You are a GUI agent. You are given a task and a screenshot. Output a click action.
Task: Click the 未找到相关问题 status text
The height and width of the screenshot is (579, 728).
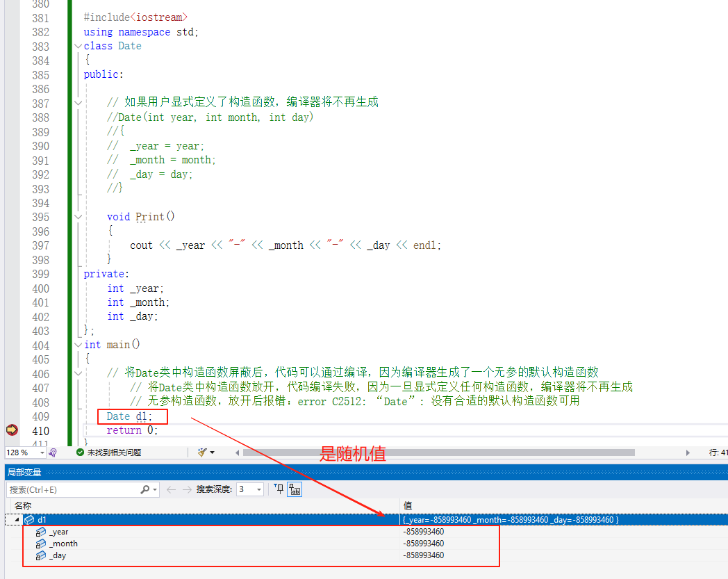(114, 452)
